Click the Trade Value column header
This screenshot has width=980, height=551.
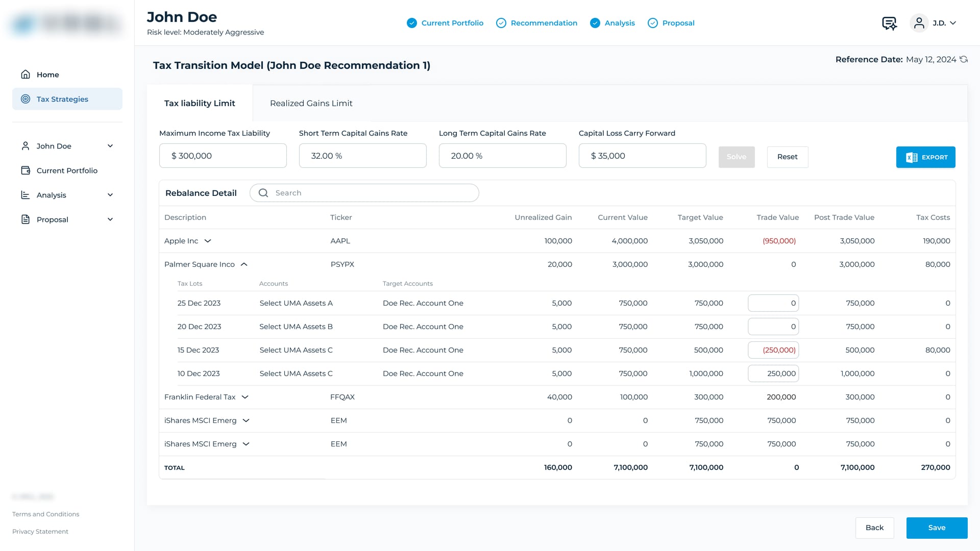coord(777,217)
